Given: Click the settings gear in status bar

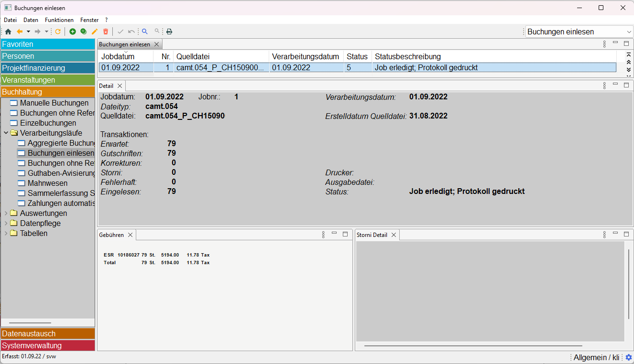Looking at the screenshot, I should 628,357.
